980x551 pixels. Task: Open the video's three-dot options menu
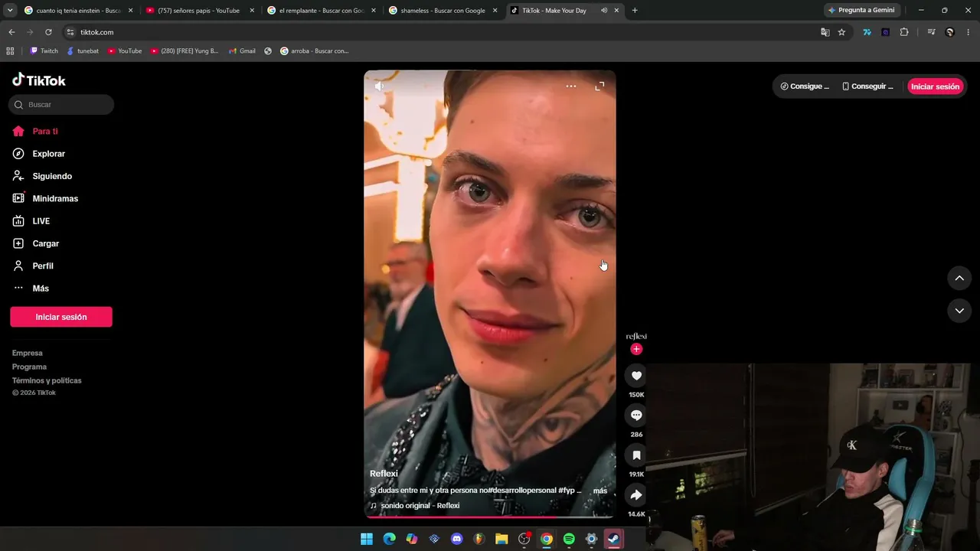pos(571,86)
